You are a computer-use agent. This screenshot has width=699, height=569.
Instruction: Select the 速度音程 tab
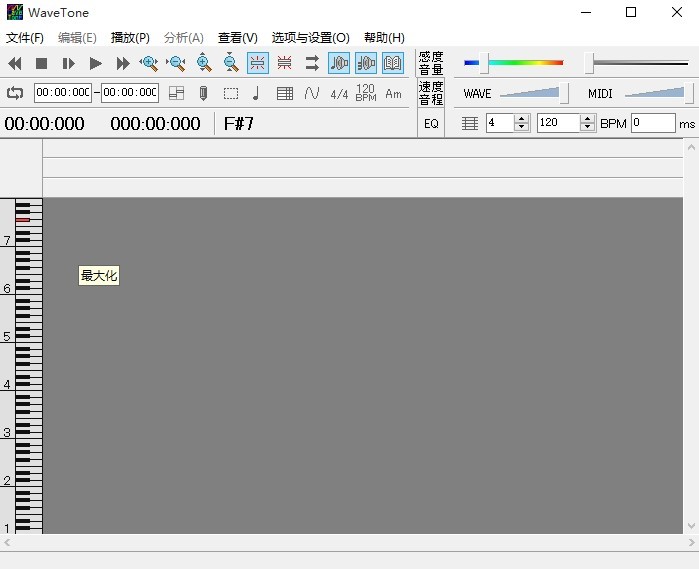click(x=431, y=93)
